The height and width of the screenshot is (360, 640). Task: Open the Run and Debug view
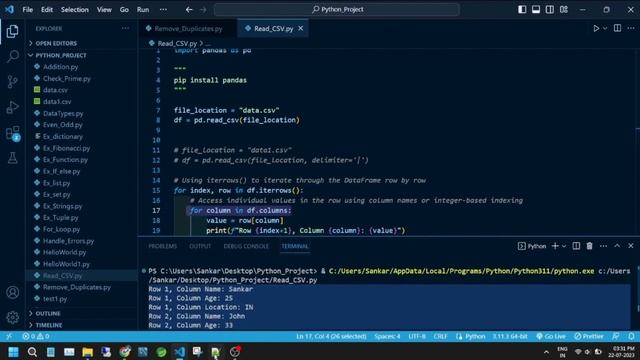pos(13,107)
